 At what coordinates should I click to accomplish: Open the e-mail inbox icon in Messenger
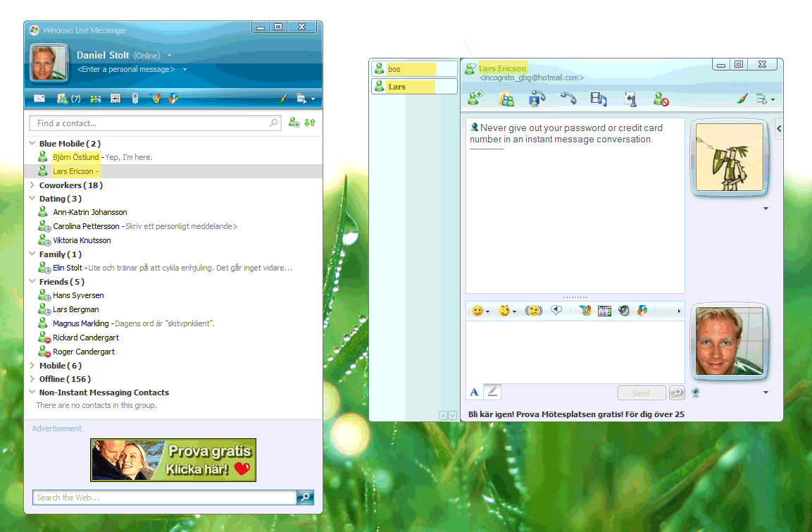coord(39,99)
